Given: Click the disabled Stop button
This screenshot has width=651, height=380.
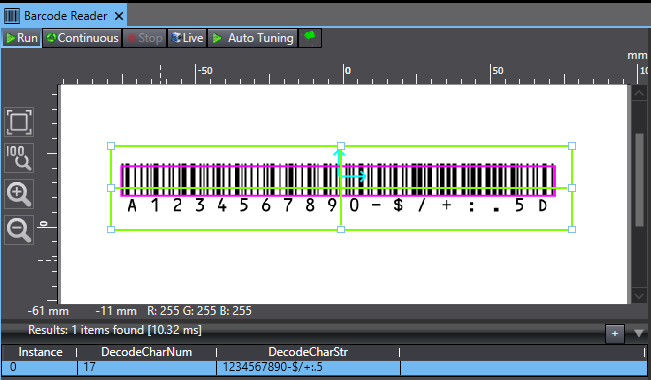Looking at the screenshot, I should (144, 38).
